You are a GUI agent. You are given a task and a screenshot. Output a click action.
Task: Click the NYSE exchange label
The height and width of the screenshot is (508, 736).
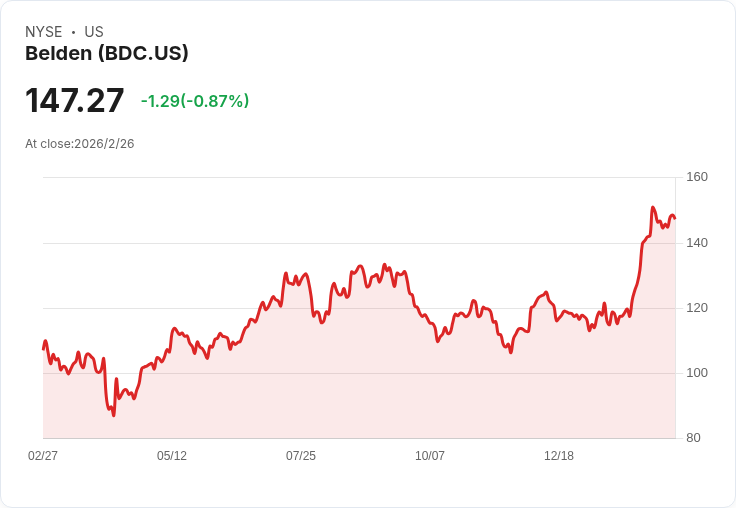[44, 32]
